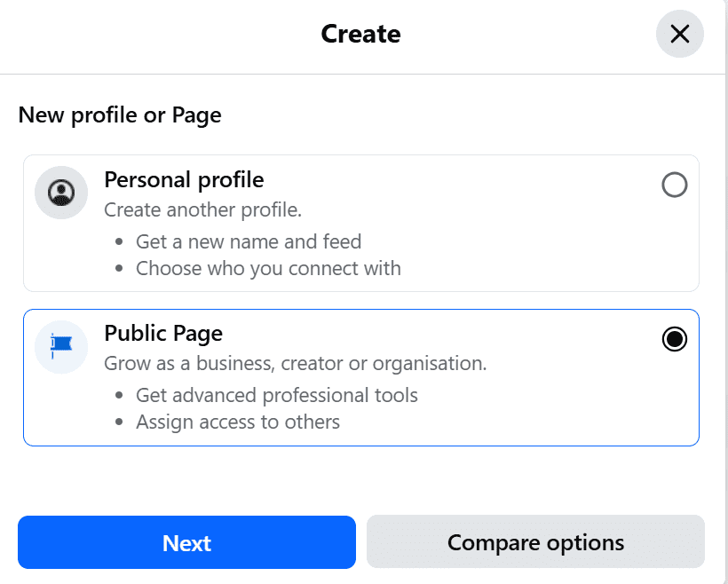The height and width of the screenshot is (584, 728).
Task: Click the 'Create another profile' description text
Action: [202, 209]
